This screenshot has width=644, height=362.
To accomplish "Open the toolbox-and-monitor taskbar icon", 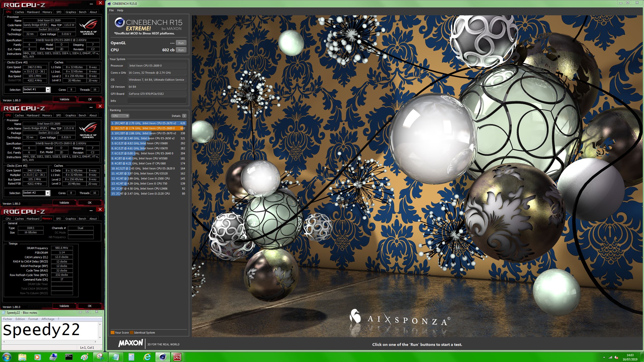I will 53,357.
